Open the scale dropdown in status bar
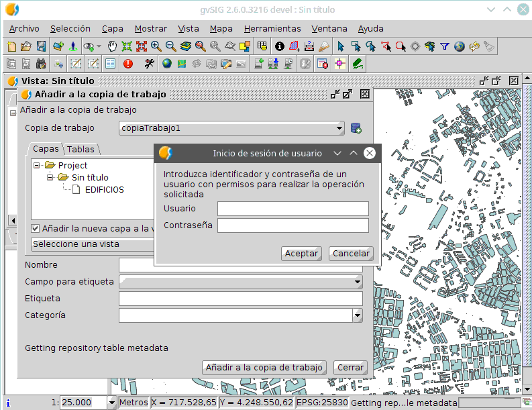532x410 pixels. 111,403
